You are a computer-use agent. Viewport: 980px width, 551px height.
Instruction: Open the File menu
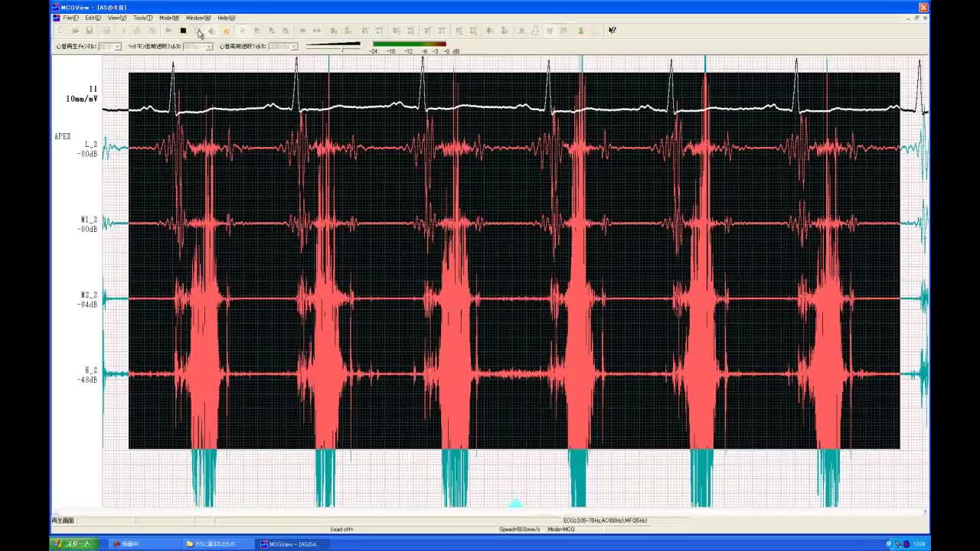pos(70,18)
